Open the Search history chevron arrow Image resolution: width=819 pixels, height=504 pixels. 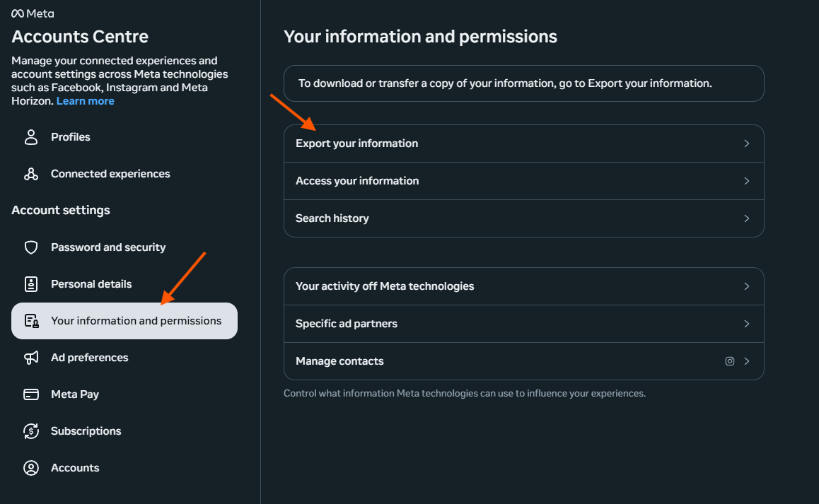(746, 218)
